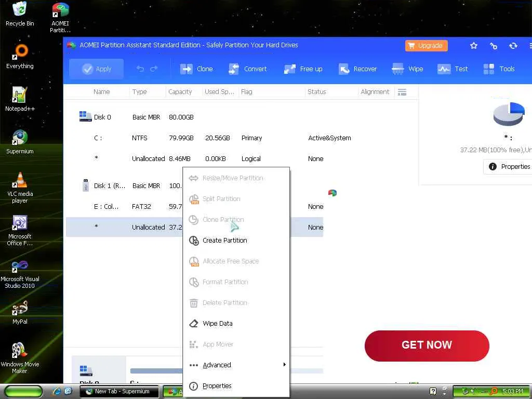Launch Internet Explorer from quick launch
This screenshot has height=399, width=532.
[x=57, y=392]
